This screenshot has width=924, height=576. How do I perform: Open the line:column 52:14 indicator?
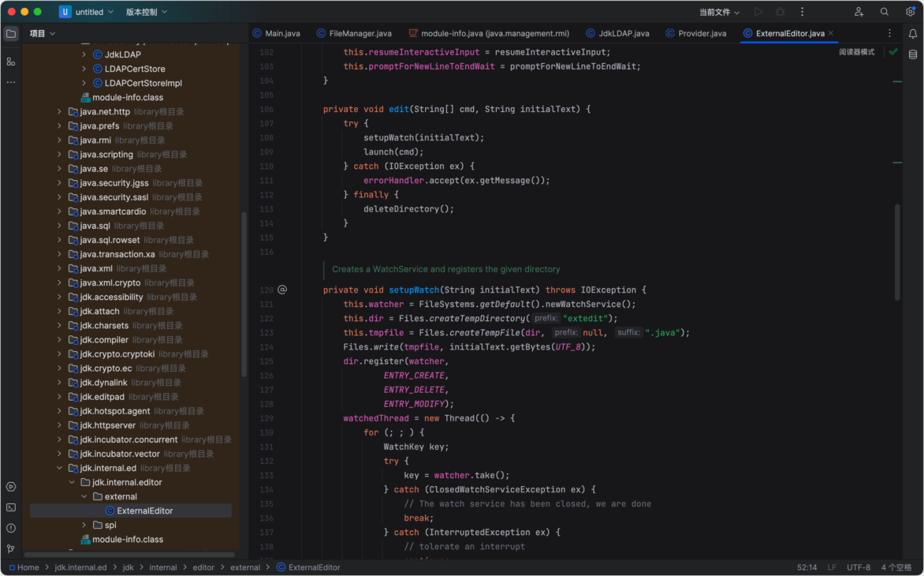(807, 567)
